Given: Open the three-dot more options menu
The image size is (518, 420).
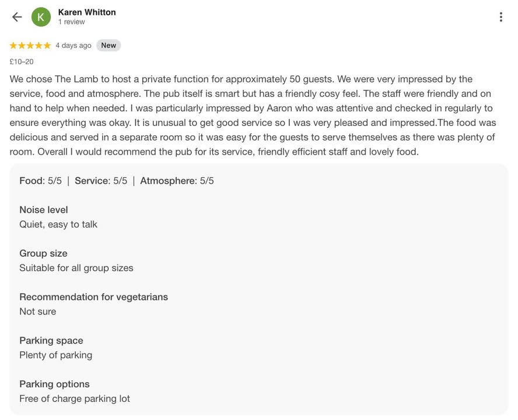Looking at the screenshot, I should 501,17.
